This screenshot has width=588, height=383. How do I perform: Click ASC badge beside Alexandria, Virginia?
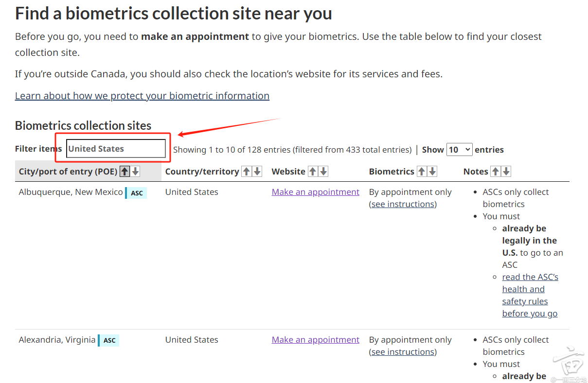109,341
